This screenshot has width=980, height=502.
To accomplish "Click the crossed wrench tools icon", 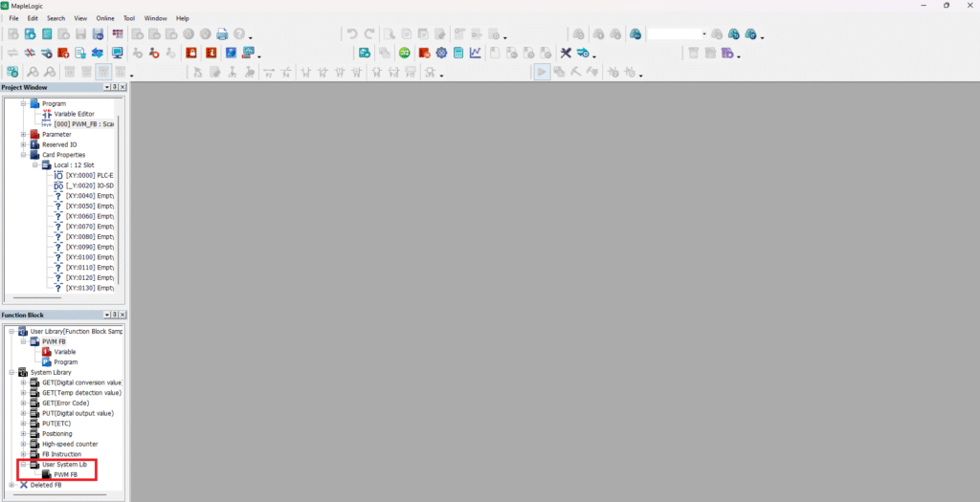I will coord(566,54).
